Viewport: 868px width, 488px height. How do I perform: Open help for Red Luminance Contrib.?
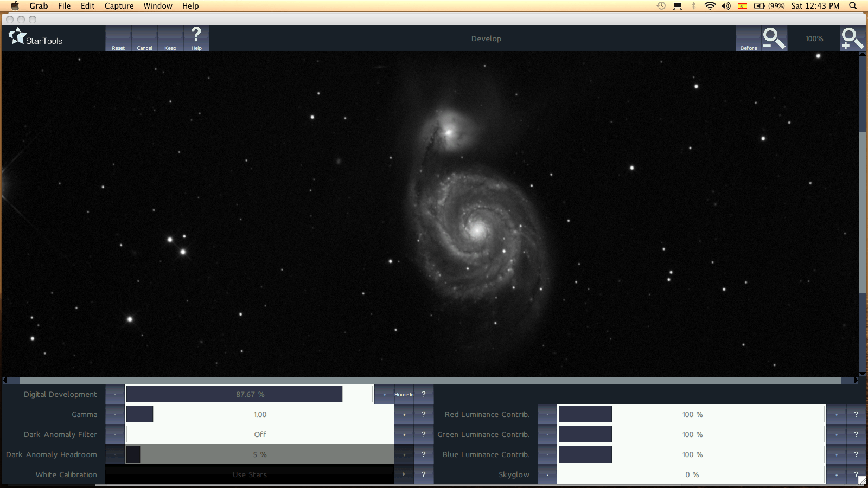pyautogui.click(x=856, y=414)
